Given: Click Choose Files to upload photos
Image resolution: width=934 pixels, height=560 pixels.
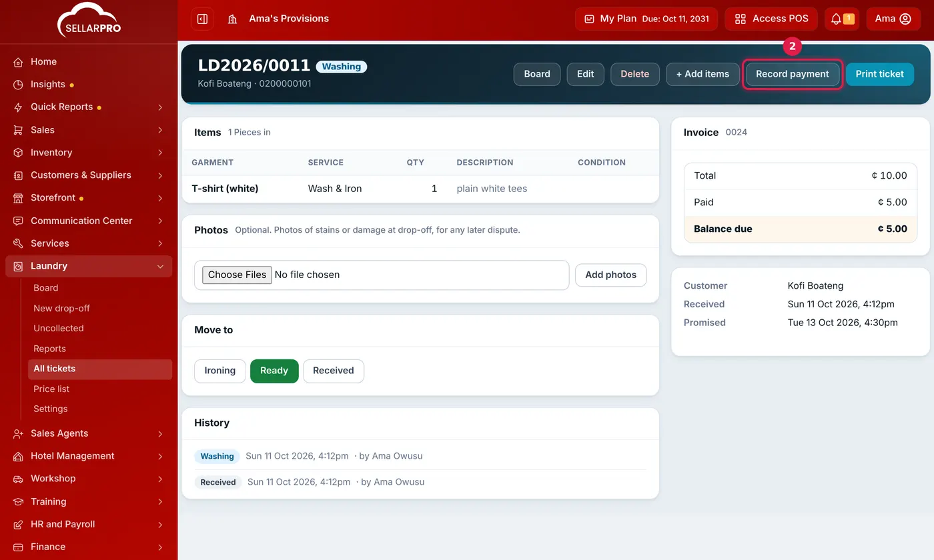Looking at the screenshot, I should point(238,275).
